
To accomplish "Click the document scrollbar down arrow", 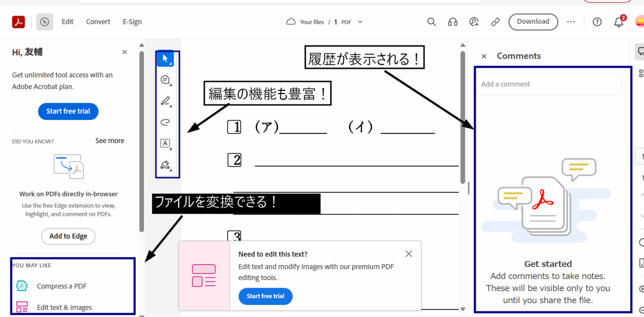I will [463, 309].
